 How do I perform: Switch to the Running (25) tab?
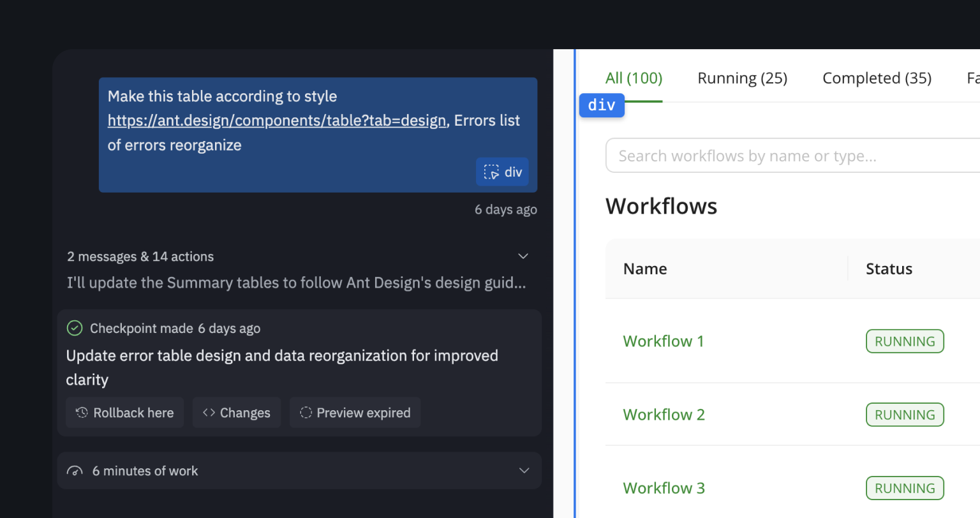click(742, 77)
